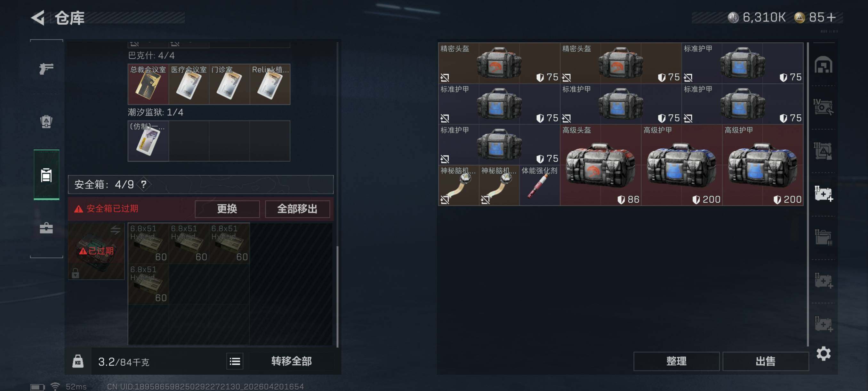This screenshot has height=391, width=868.
Task: Click the safe box help question mark
Action: tap(144, 184)
